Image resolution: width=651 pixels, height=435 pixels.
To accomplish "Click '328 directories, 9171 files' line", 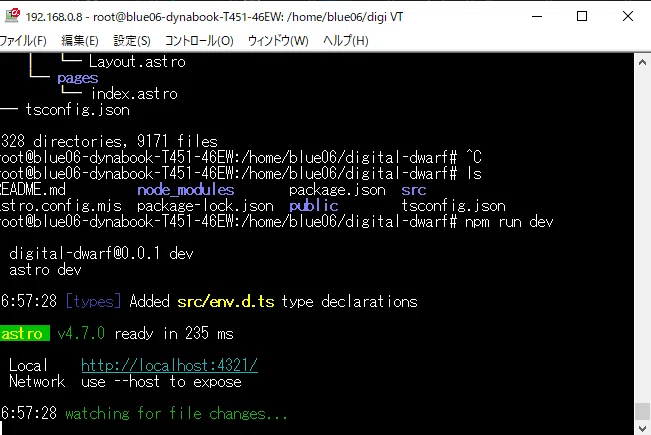I will pos(109,142).
